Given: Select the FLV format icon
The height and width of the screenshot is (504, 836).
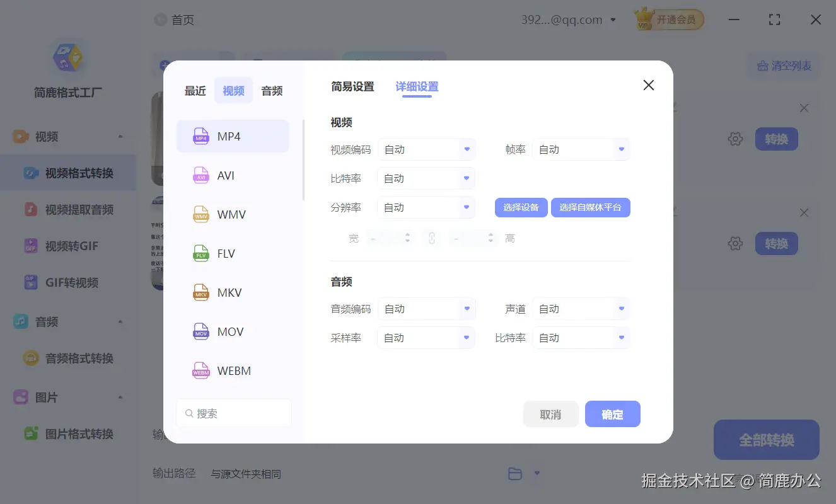Looking at the screenshot, I should click(200, 254).
